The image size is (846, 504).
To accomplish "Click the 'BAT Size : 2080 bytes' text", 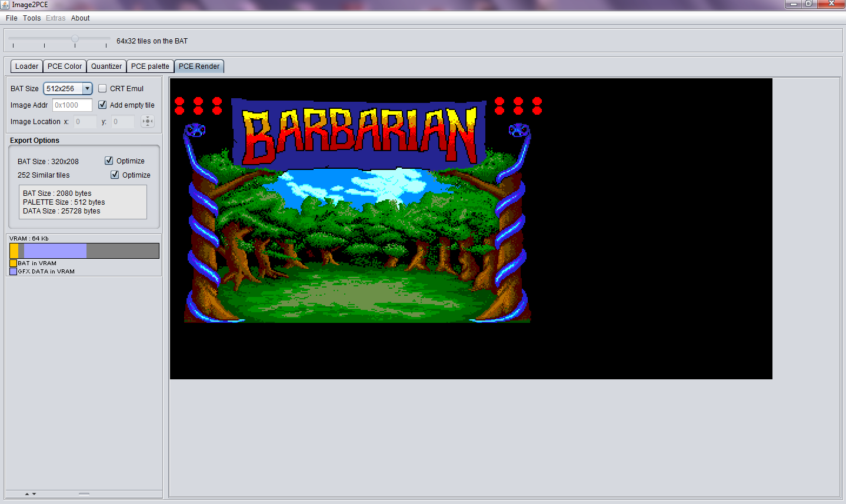I will tap(57, 193).
